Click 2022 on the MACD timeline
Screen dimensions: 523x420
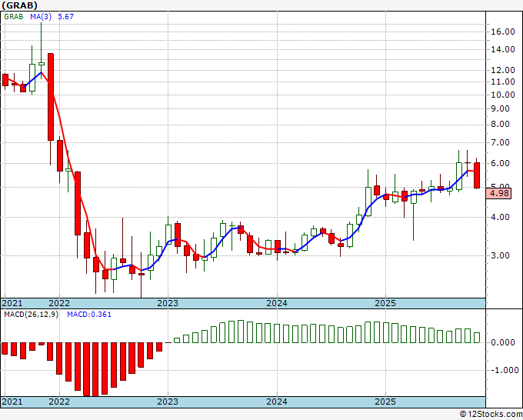[59, 402]
